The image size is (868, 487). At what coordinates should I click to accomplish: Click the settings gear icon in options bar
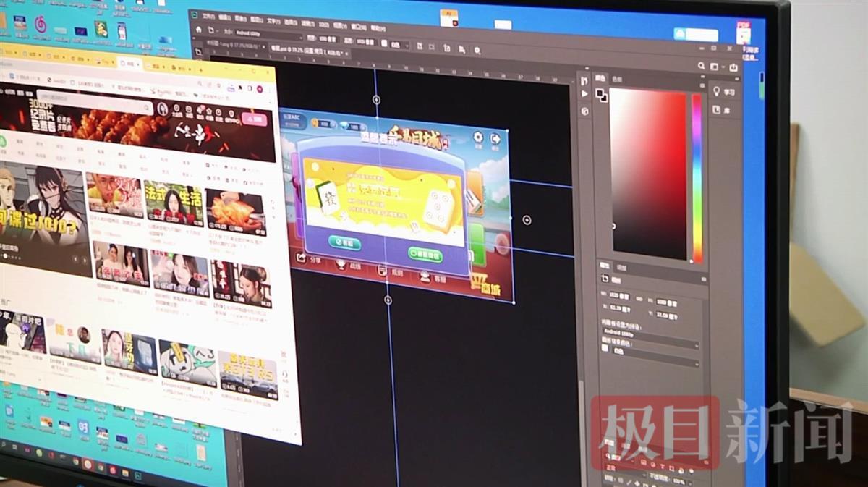pos(477,50)
